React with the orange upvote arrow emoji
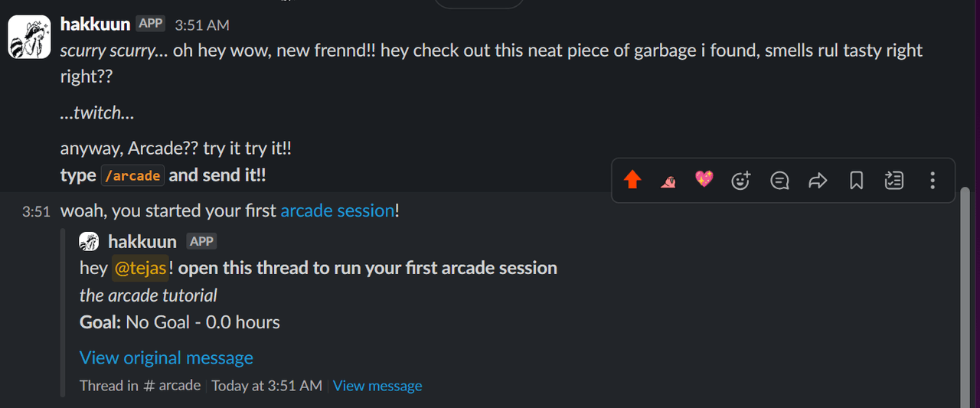This screenshot has height=408, width=980. 632,181
